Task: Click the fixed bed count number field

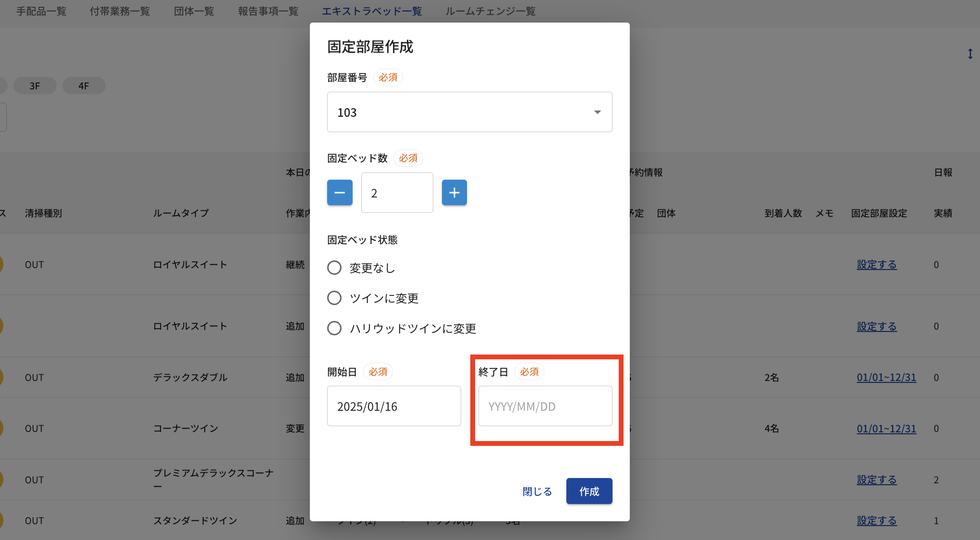Action: coord(397,193)
